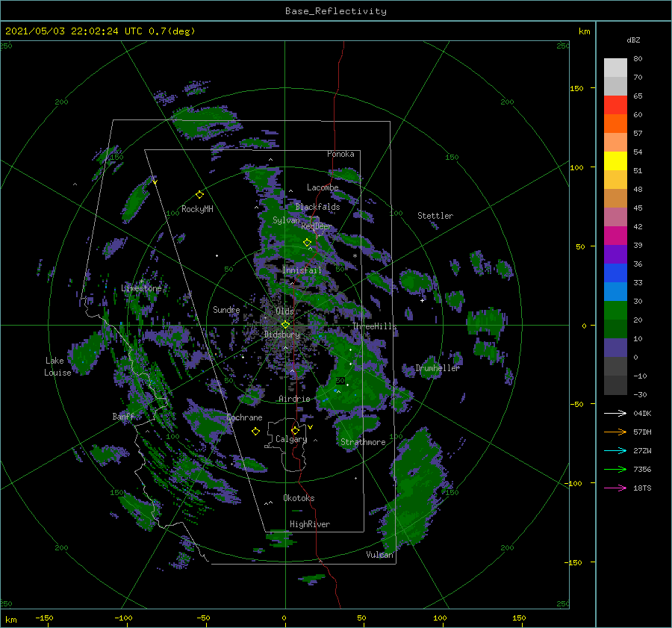Pick the red 65 dBZ legend swatch
Screen dimensions: 672x628
pos(615,105)
